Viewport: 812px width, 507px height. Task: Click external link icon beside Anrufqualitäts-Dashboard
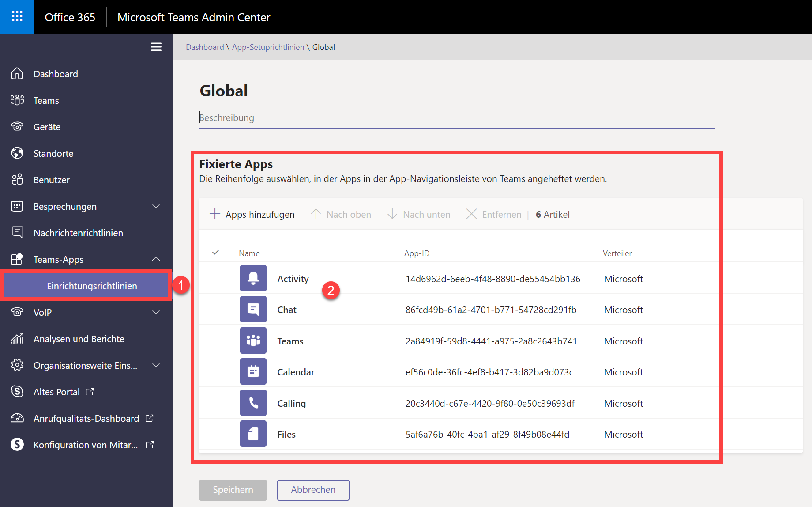click(150, 418)
